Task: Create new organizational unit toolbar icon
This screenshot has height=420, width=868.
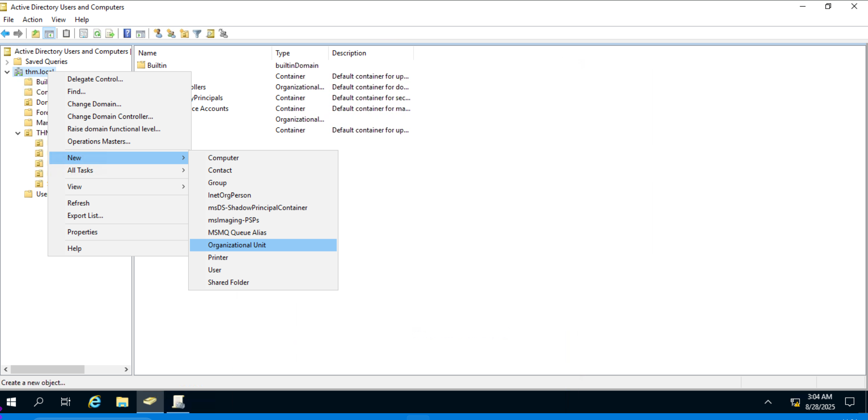Action: pyautogui.click(x=184, y=34)
